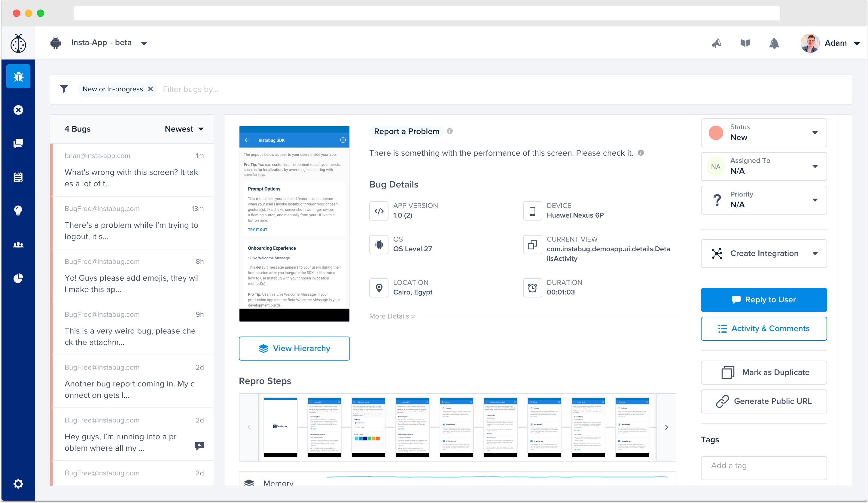The image size is (868, 503).
Task: Click the notifications bell icon
Action: click(x=774, y=43)
